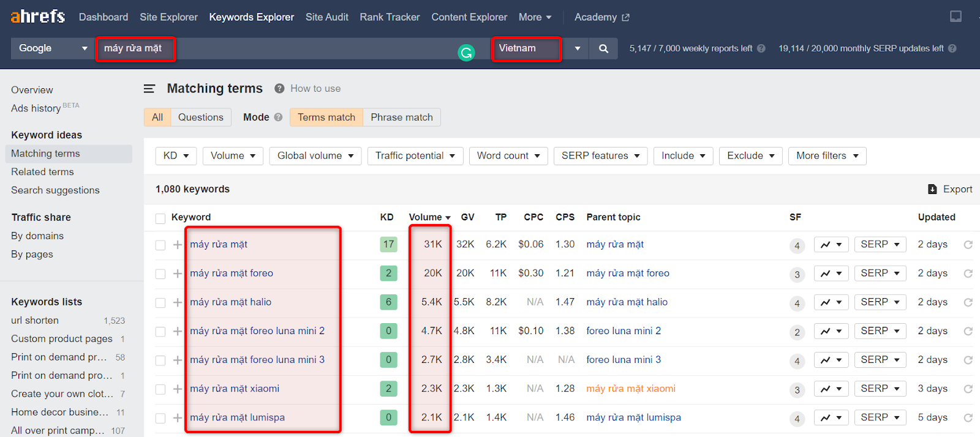Image resolution: width=980 pixels, height=437 pixels.
Task: Toggle the sidebar hamburger menu icon
Action: coord(149,89)
